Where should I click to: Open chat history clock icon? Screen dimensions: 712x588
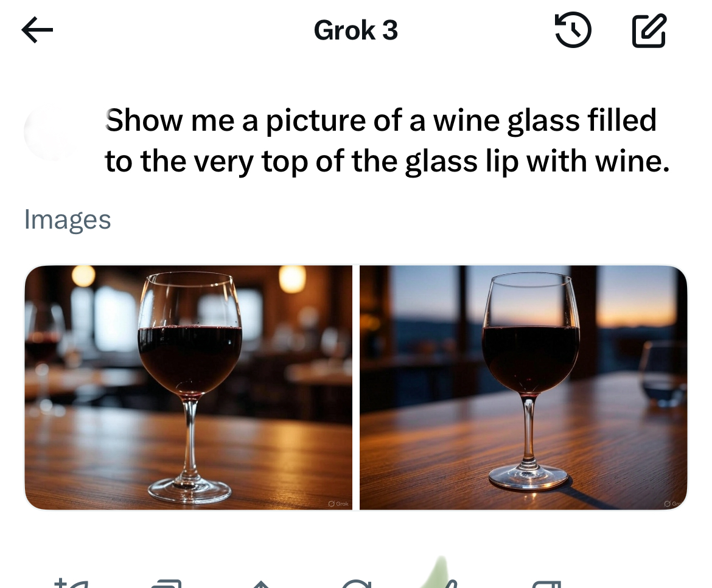point(573,30)
